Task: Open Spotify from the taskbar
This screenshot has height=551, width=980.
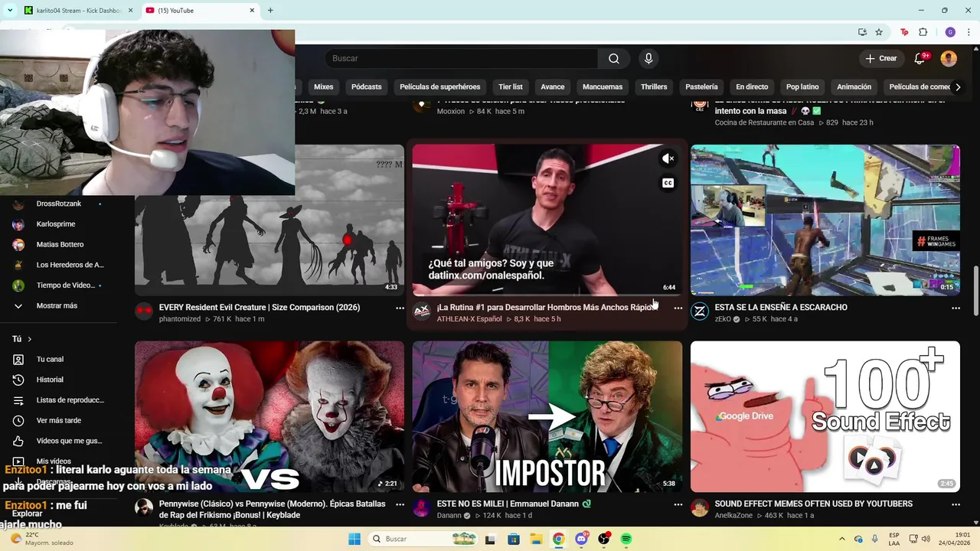Action: pos(626,539)
